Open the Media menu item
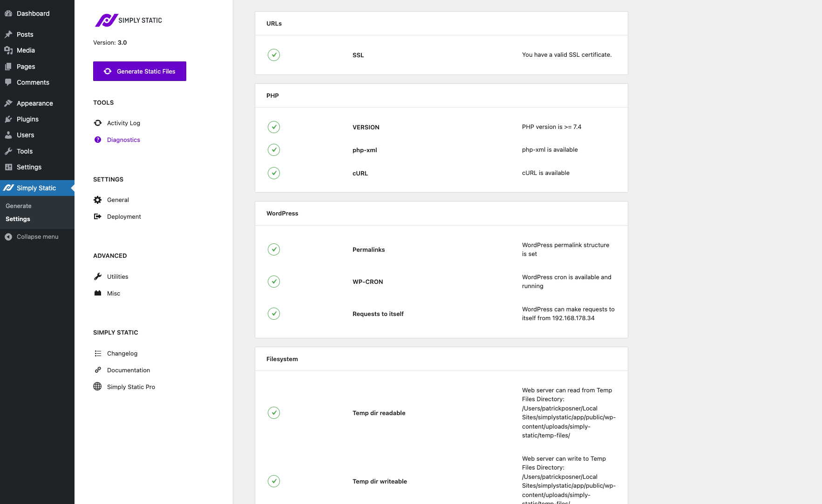This screenshot has width=822, height=504. pos(37,50)
